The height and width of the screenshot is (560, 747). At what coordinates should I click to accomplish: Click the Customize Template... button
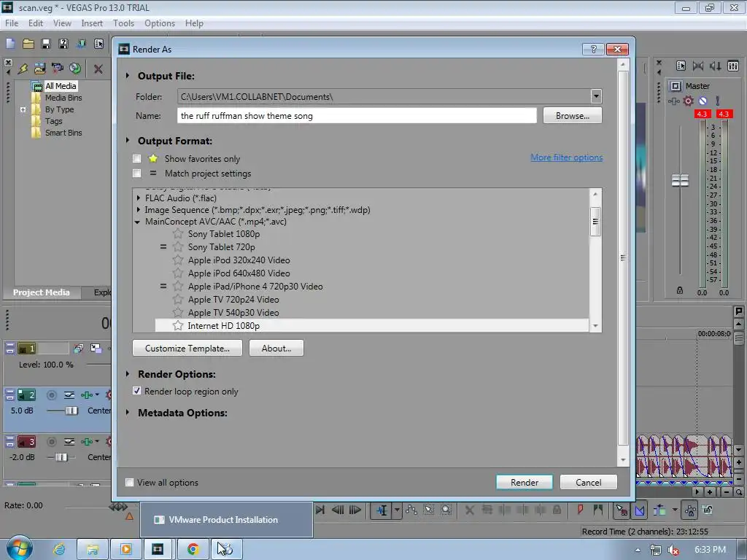pyautogui.click(x=187, y=348)
